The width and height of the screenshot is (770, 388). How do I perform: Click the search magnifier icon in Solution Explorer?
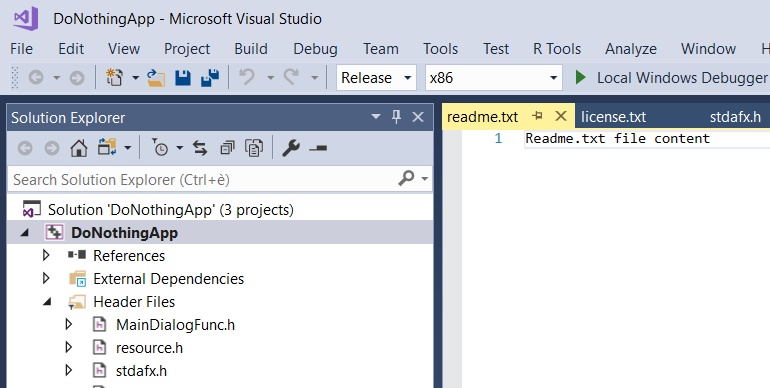tap(406, 178)
